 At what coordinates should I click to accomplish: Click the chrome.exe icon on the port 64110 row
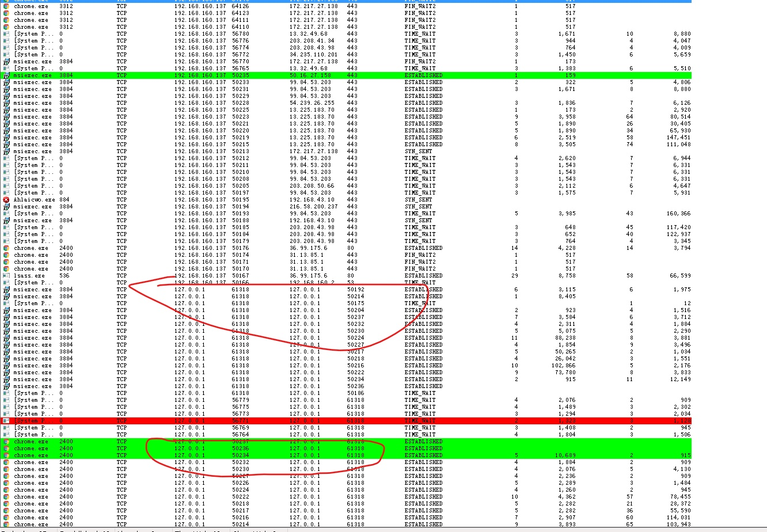tap(6, 26)
